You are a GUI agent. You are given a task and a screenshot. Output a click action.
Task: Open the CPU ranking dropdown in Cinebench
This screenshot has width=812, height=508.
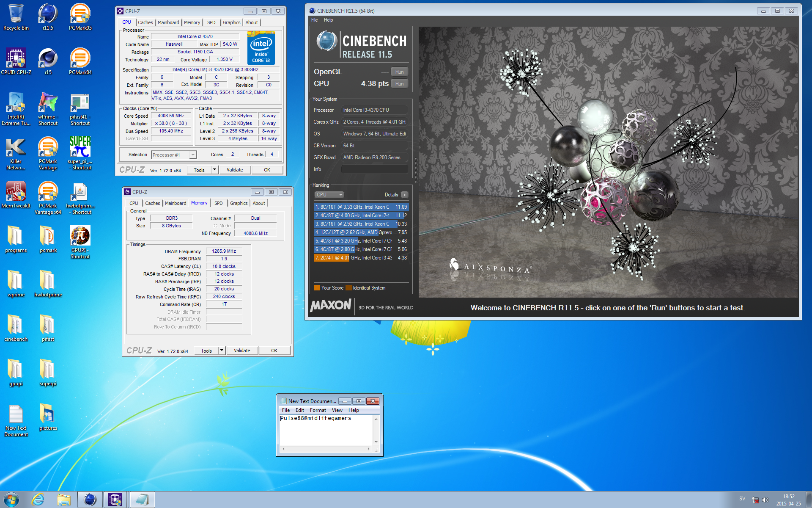point(329,195)
